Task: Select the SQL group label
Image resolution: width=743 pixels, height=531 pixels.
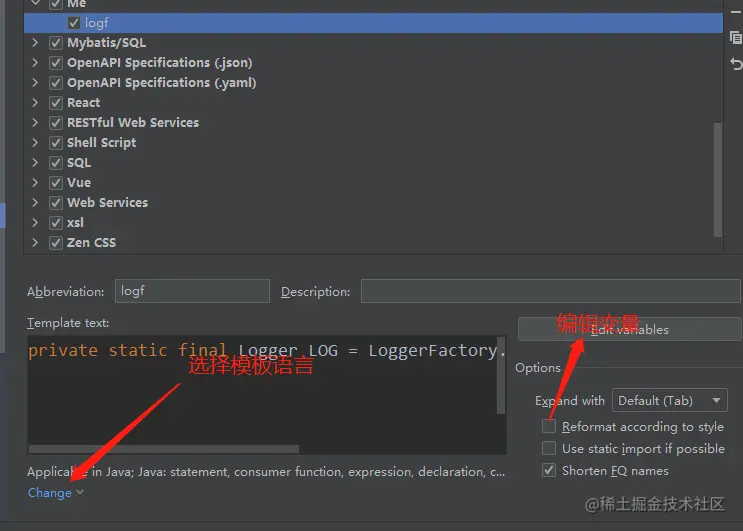Action: 79,162
